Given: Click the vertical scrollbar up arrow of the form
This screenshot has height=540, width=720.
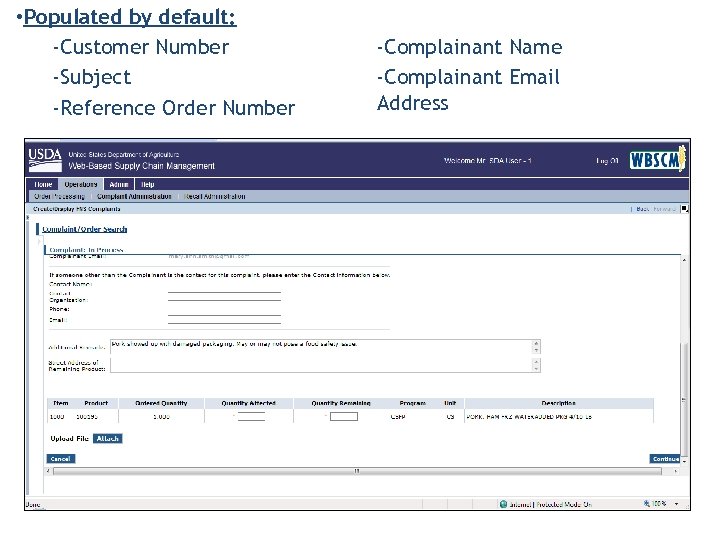Looking at the screenshot, I should 684,260.
